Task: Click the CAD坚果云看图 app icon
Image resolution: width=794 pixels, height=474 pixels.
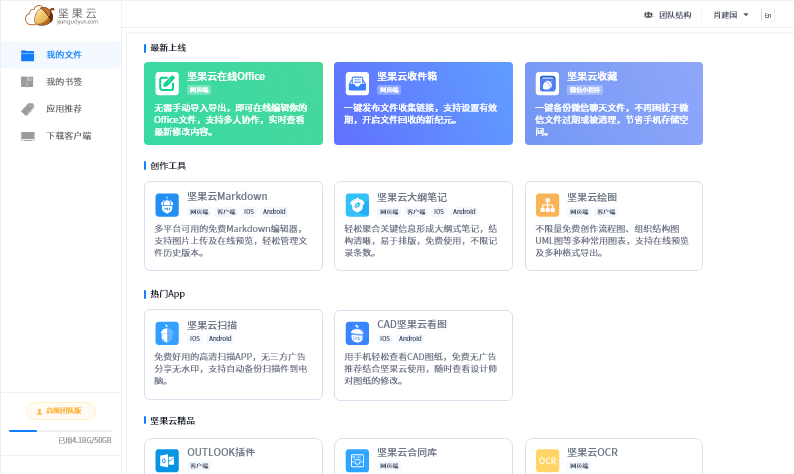Action: (x=357, y=333)
